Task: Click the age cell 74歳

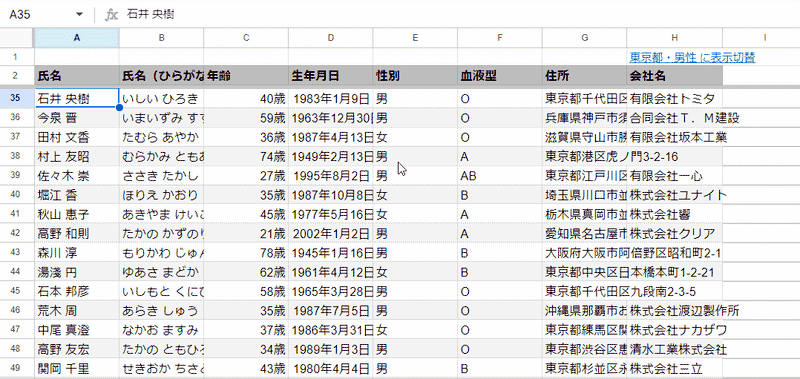Action: pos(246,157)
